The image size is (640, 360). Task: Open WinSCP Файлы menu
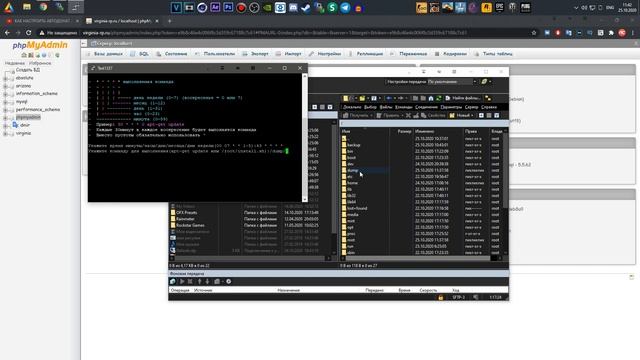click(x=386, y=107)
